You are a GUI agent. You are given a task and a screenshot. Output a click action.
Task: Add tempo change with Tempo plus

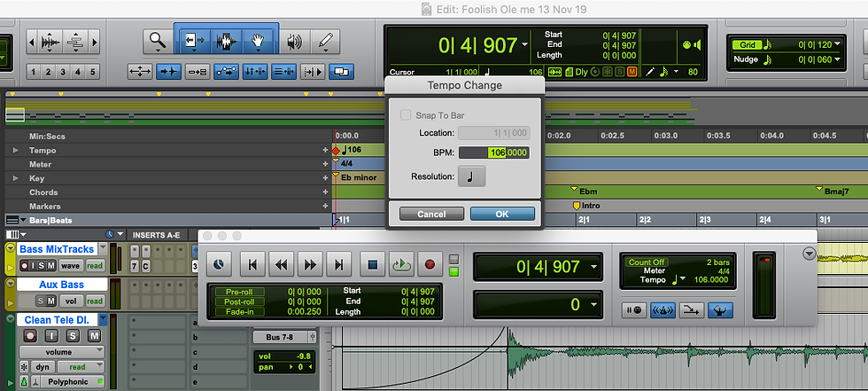[x=326, y=150]
